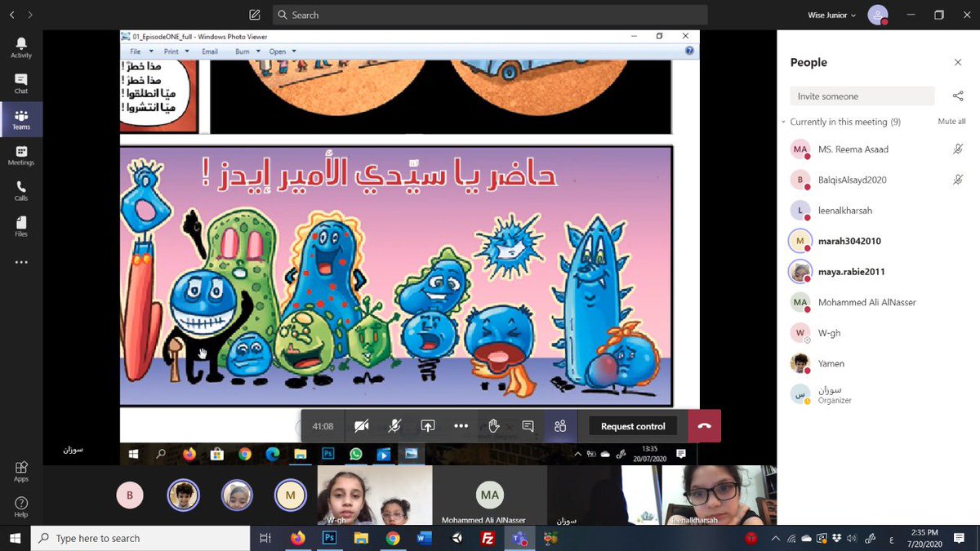Open Apps store in Teams sidebar

21,471
